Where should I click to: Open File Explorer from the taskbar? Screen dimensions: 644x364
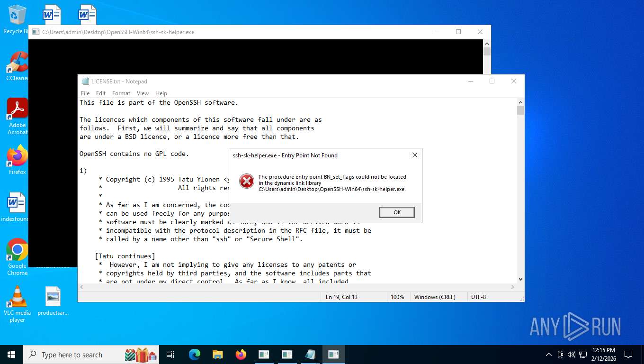tap(218, 355)
